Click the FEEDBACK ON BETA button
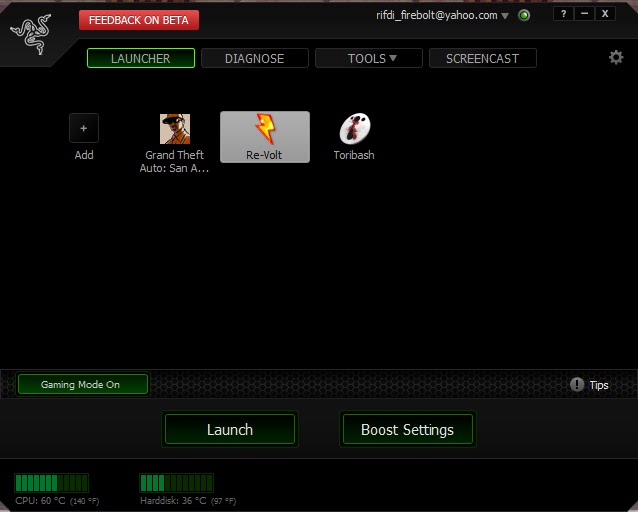Viewport: 638px width, 512px height. (139, 20)
